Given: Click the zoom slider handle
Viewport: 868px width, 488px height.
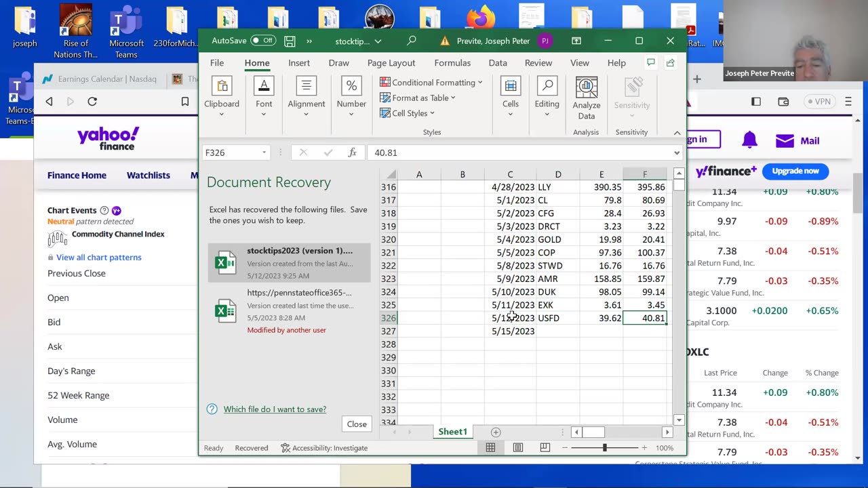Looking at the screenshot, I should coord(605,447).
